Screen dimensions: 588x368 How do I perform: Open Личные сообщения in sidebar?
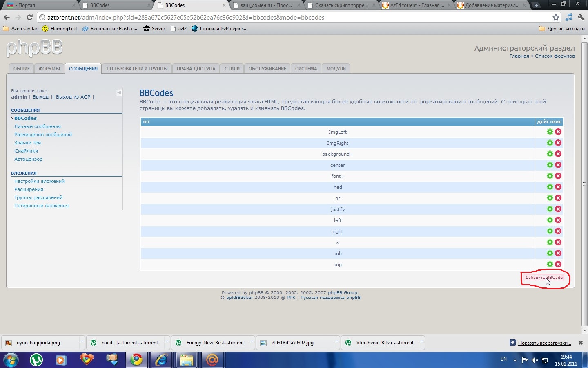pos(38,126)
